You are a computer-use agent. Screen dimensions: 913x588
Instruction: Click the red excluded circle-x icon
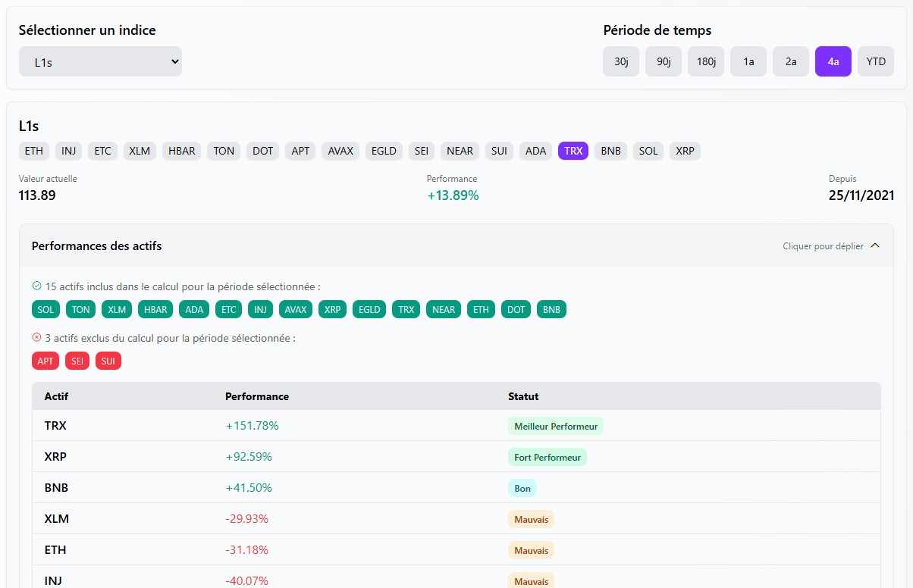(36, 338)
